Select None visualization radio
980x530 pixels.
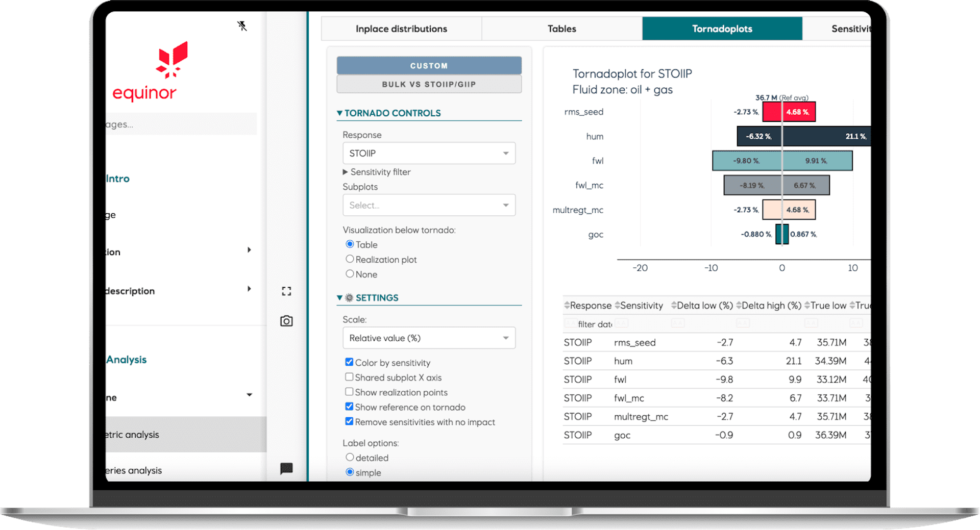tap(350, 274)
